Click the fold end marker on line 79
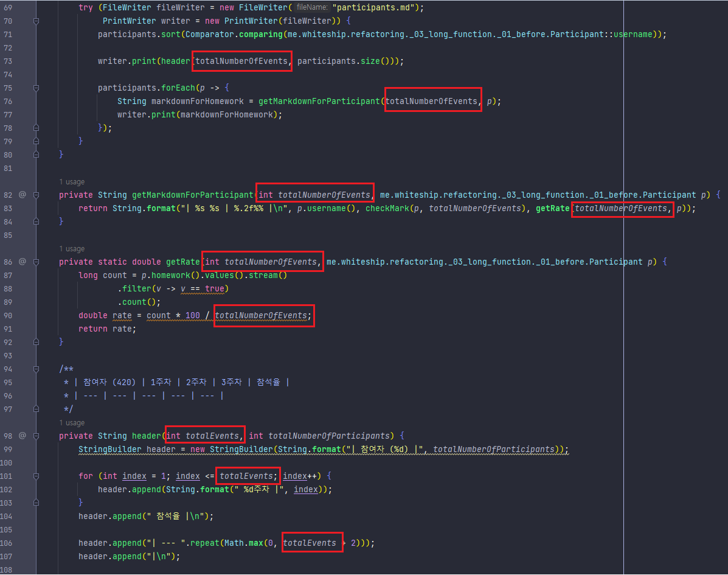The image size is (728, 575). [36, 141]
